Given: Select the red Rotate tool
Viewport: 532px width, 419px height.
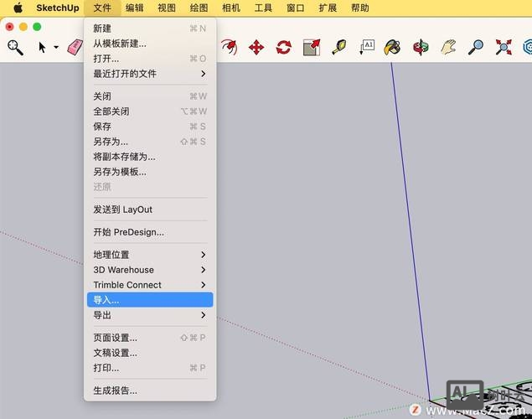Looking at the screenshot, I should pos(284,47).
